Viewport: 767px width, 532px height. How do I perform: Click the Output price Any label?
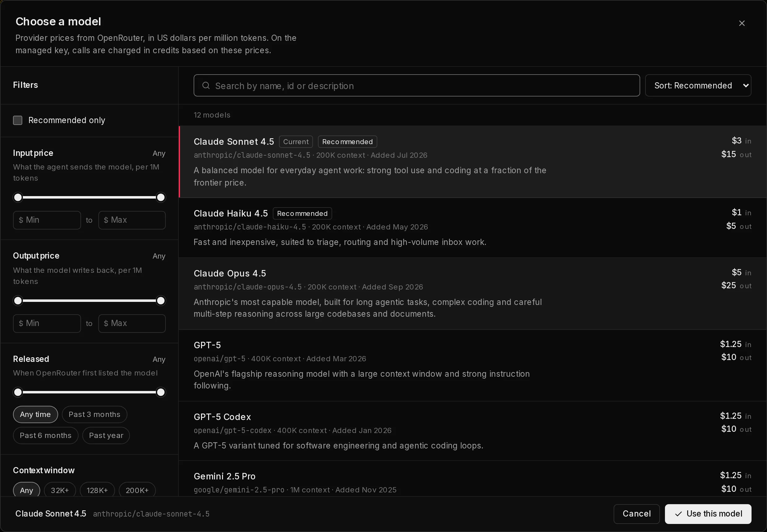click(x=159, y=256)
